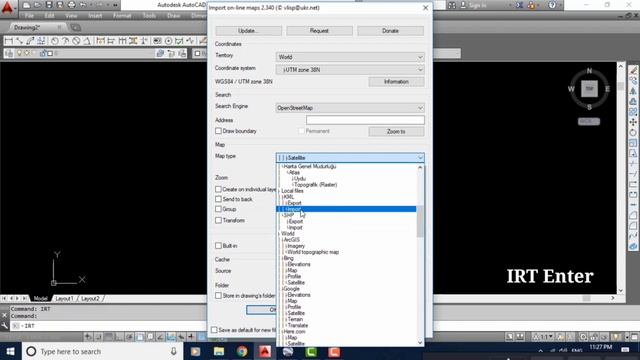Click the Help question mark icon

click(x=552, y=5)
